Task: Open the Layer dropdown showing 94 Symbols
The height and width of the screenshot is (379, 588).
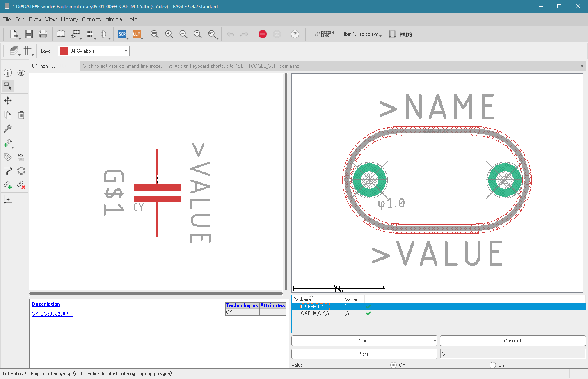Action: click(94, 51)
